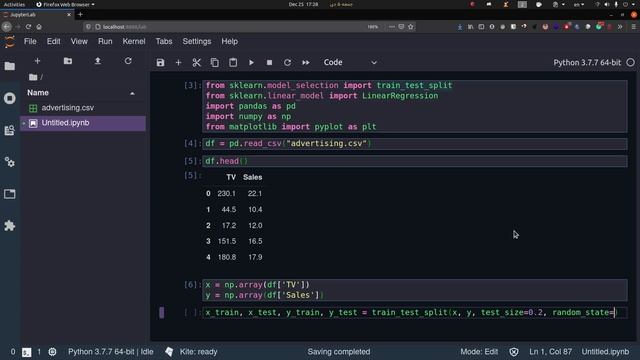The image size is (640, 360).
Task: Click into the train_test_split cell
Action: pos(415,313)
